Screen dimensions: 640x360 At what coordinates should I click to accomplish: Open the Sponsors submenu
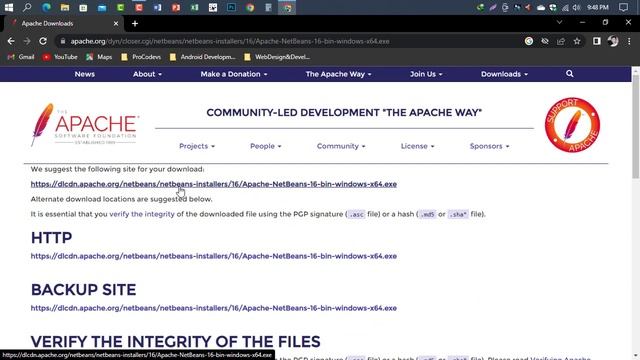click(489, 146)
